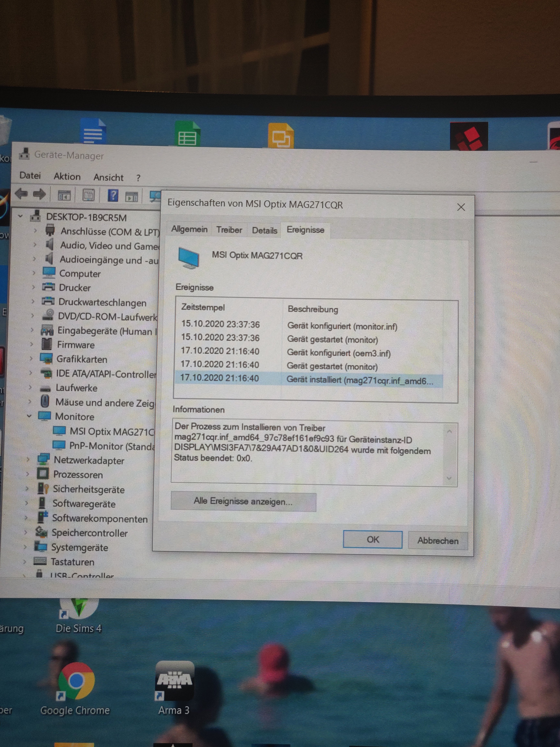Collapse the Monitore tree node

(x=29, y=416)
